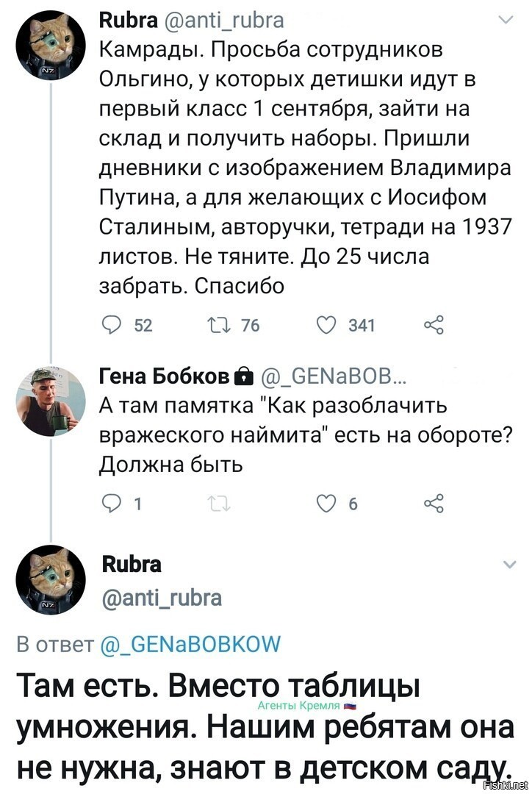This screenshot has height=794, width=532.
Task: Open the top tweet's dropdown chevron menu
Action: [506, 20]
